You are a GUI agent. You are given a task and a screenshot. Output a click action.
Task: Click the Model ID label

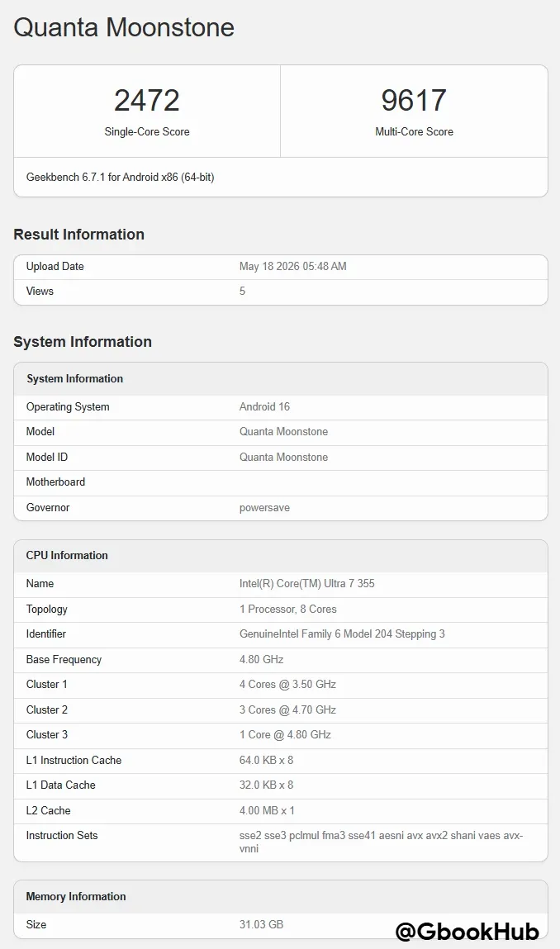pos(46,457)
